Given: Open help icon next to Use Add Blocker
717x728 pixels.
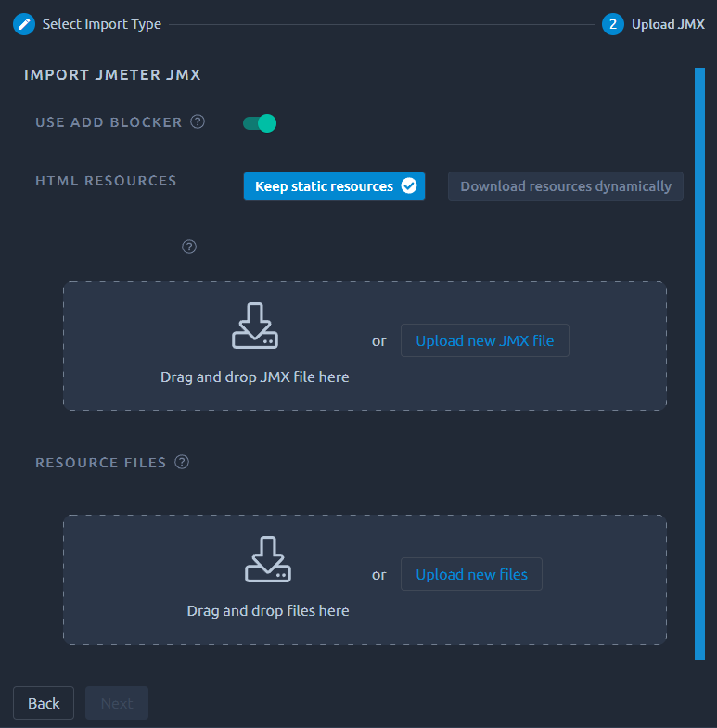Looking at the screenshot, I should 198,122.
